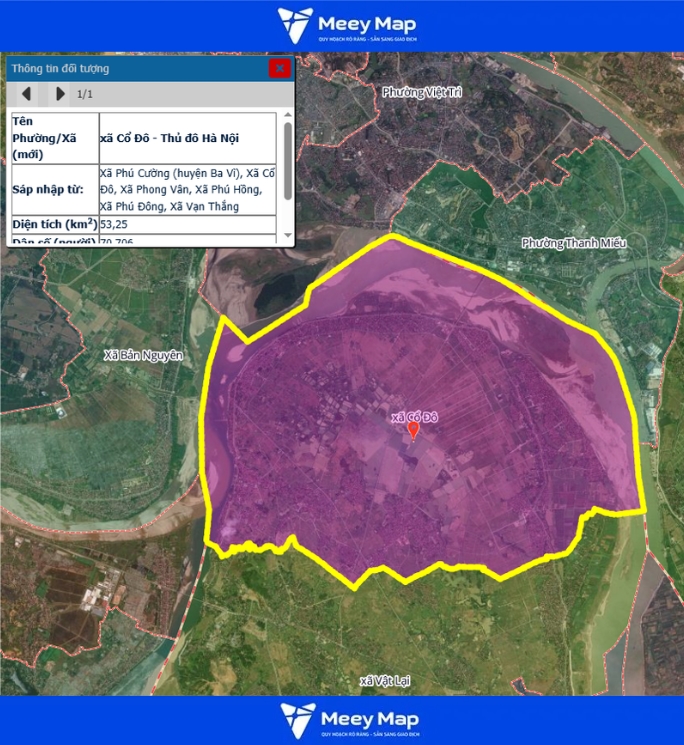Click the info panel scrollbar up arrow
Viewport: 684px width, 745px height.
(288, 118)
